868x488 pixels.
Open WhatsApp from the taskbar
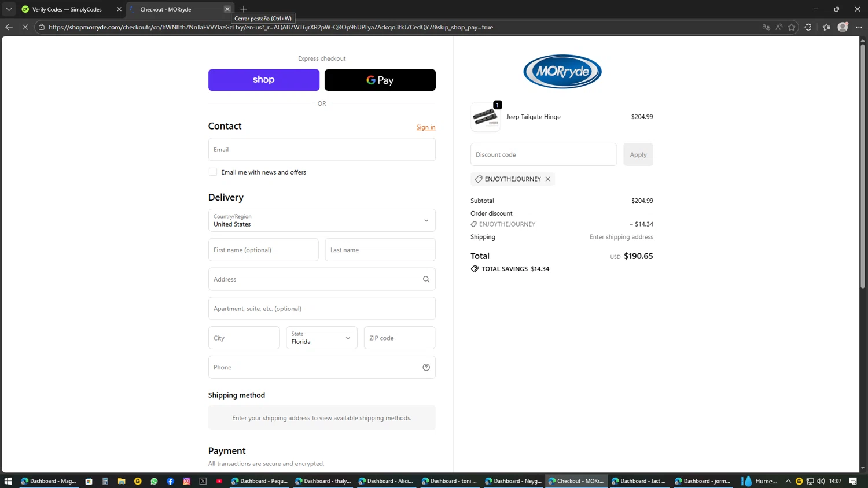point(154,481)
